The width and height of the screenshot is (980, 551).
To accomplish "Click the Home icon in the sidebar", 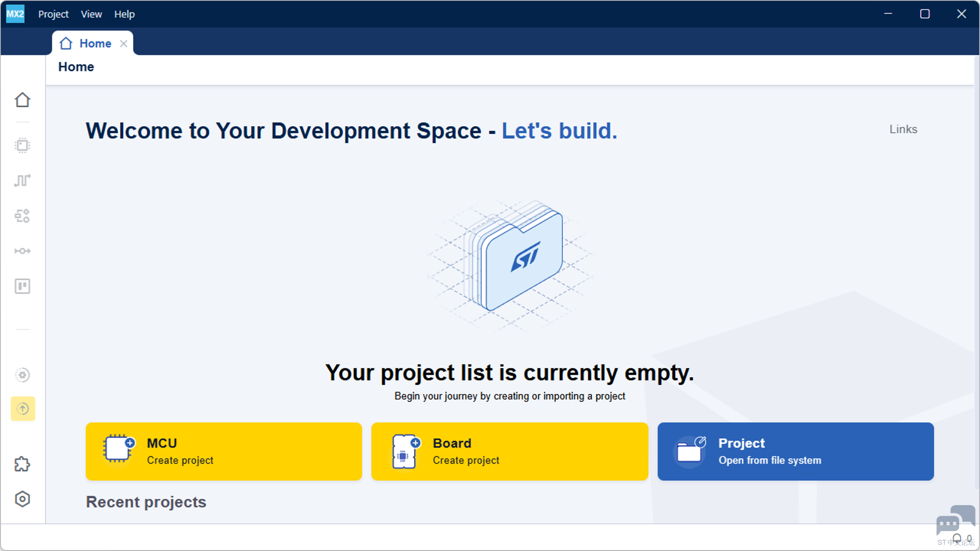I will point(23,100).
